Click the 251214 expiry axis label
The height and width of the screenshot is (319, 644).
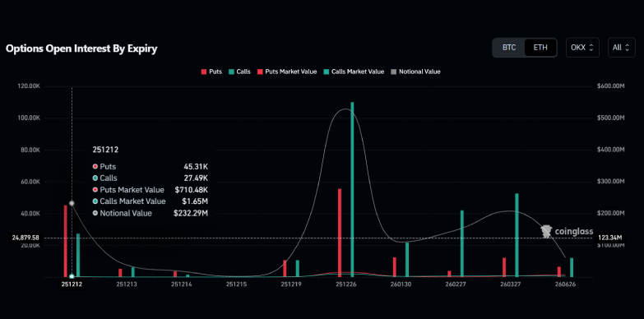[182, 284]
